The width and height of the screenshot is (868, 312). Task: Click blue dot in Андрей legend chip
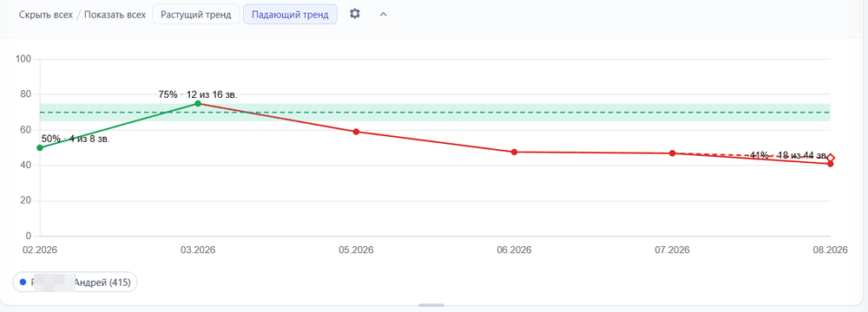pyautogui.click(x=23, y=283)
